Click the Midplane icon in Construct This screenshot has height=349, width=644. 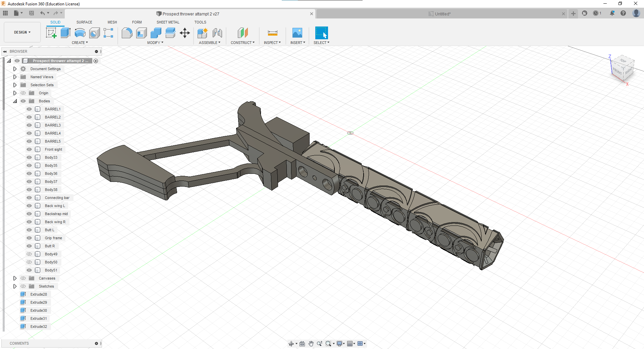243,33
